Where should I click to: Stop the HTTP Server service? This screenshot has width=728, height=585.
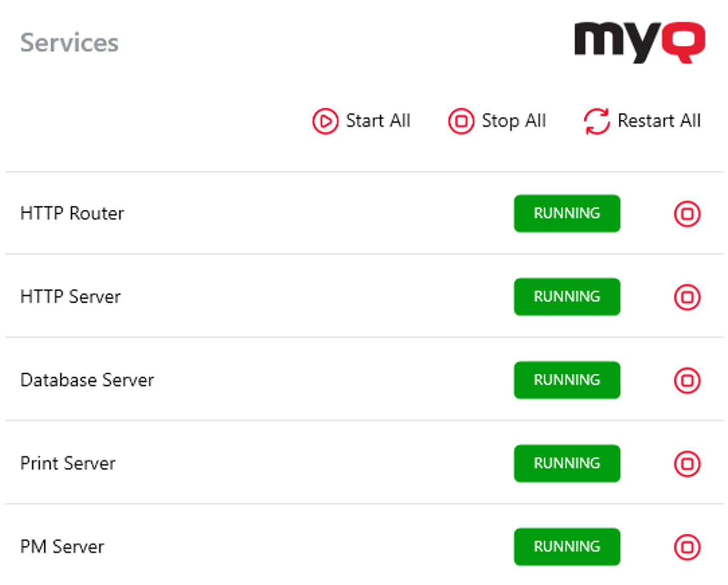[x=687, y=297]
